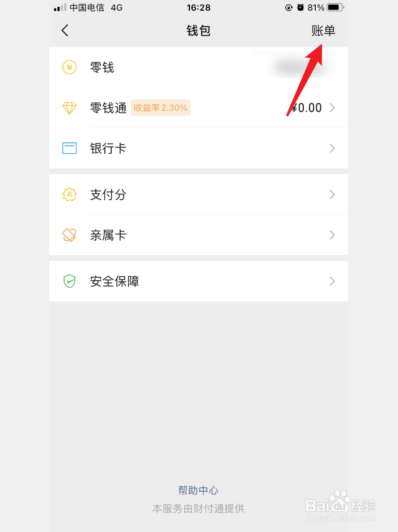Image resolution: width=398 pixels, height=532 pixels.
Task: Expand the 亲属卡 row chevron
Action: coord(332,235)
